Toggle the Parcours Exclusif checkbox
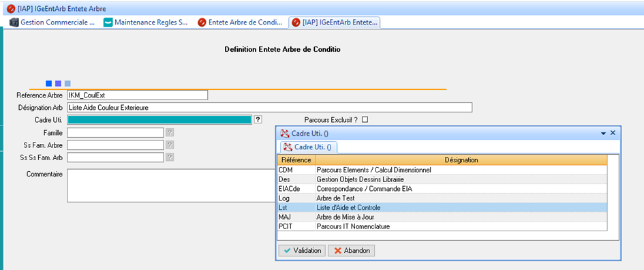The width and height of the screenshot is (644, 270). pyautogui.click(x=365, y=119)
